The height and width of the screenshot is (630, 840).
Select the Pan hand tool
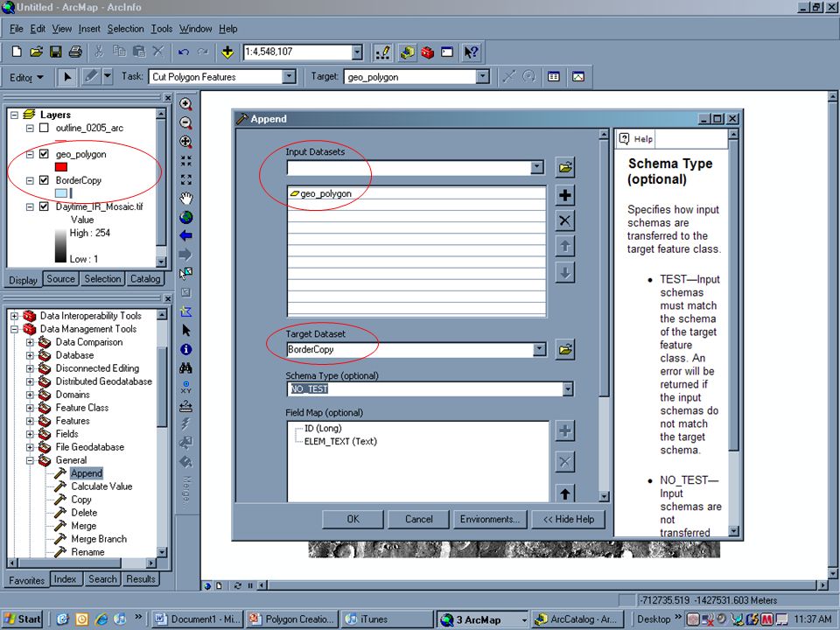click(x=185, y=199)
